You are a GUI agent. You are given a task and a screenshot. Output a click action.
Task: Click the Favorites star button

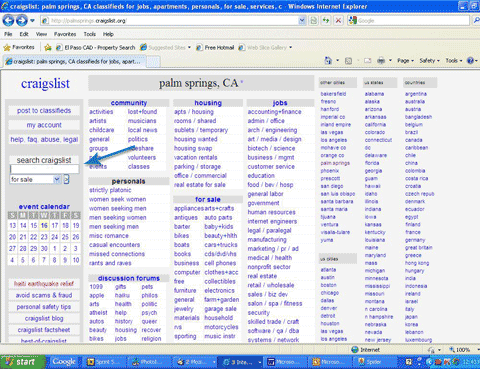click(x=19, y=47)
